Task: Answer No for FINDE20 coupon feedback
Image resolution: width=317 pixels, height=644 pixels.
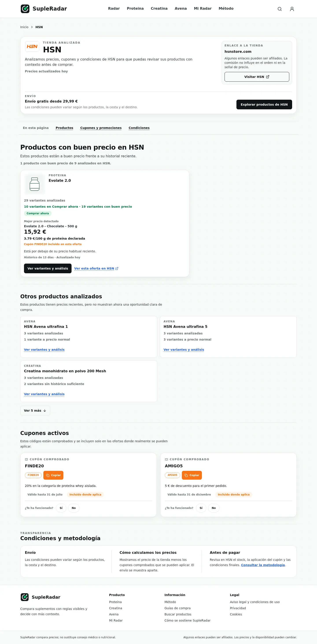Action: 74,508
